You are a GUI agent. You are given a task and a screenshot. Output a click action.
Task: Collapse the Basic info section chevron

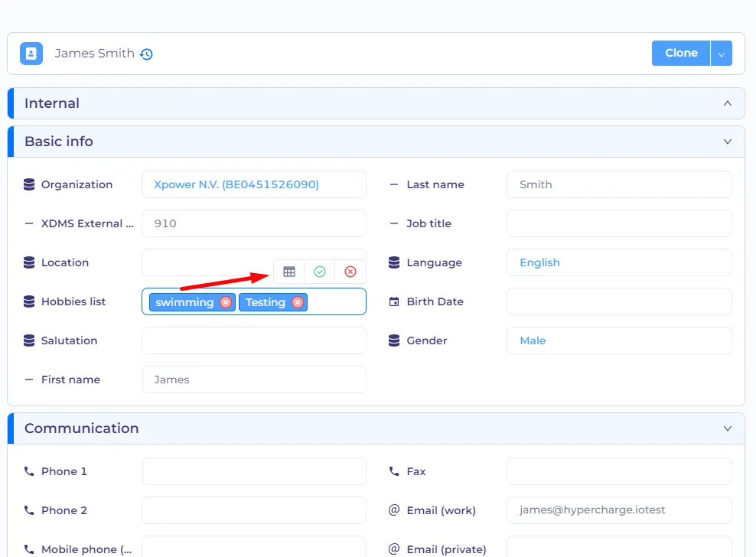click(x=728, y=142)
